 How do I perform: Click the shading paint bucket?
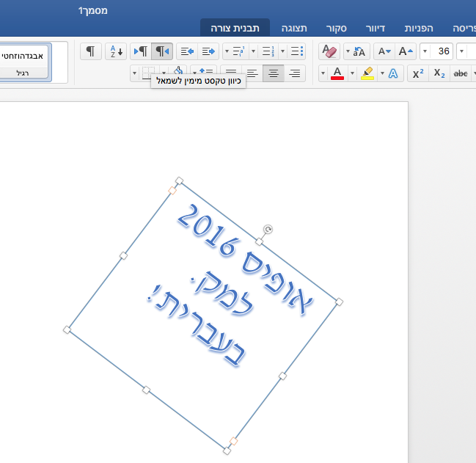(178, 72)
